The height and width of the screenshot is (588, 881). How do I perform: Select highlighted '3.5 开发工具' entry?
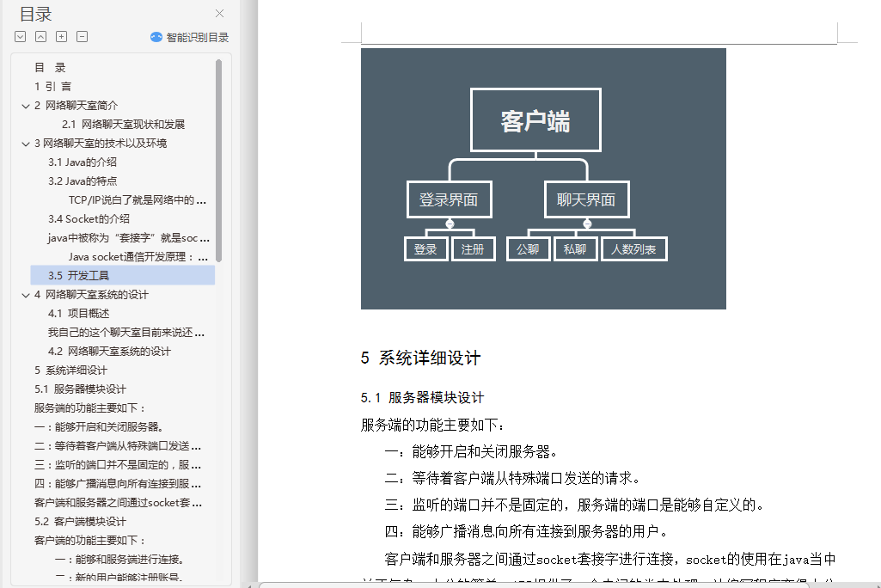pyautogui.click(x=123, y=275)
